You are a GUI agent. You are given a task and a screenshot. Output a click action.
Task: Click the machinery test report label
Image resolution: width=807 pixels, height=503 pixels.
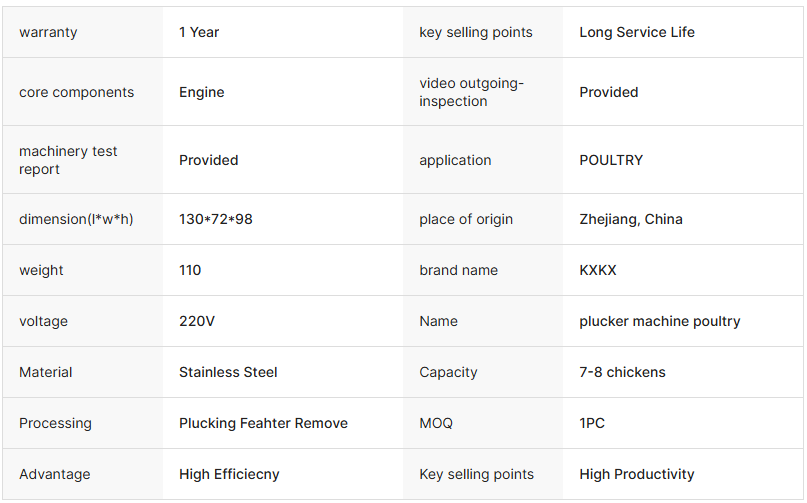click(x=68, y=160)
